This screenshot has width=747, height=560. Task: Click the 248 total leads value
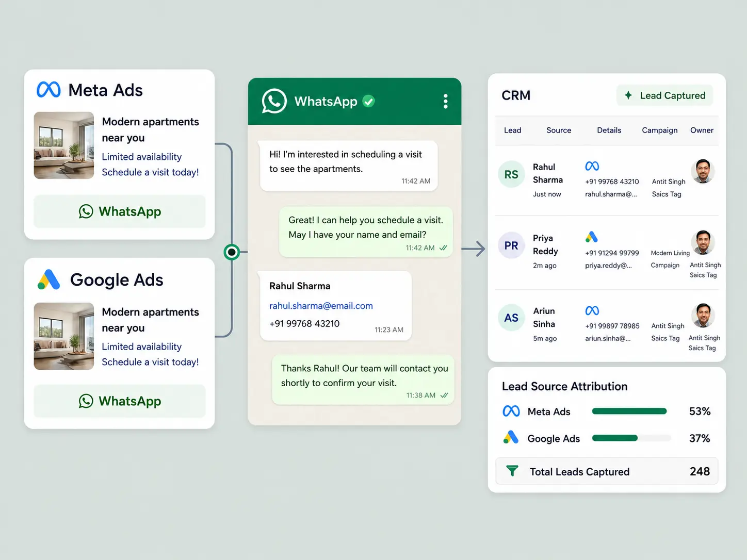pyautogui.click(x=700, y=471)
